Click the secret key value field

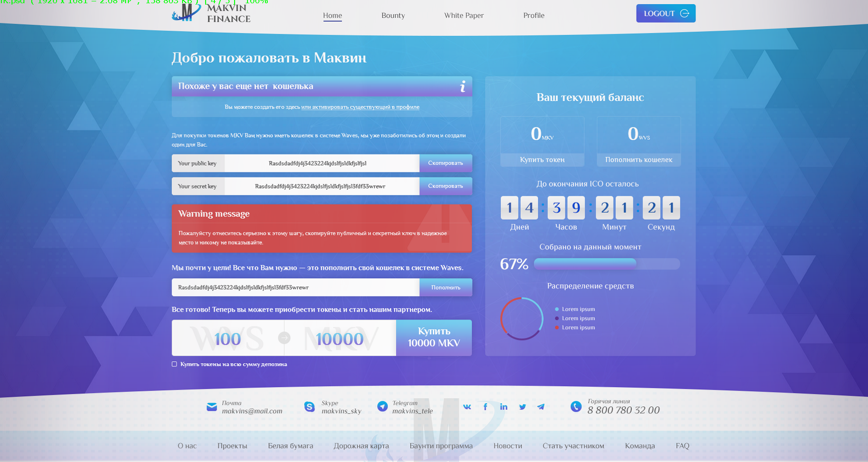(322, 186)
